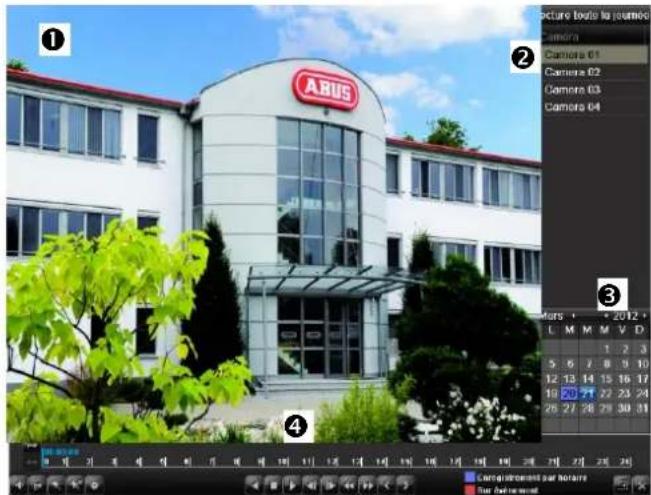Jump to hour 14 on the timeline
Viewport: 651px width, 495px height.
click(x=381, y=462)
